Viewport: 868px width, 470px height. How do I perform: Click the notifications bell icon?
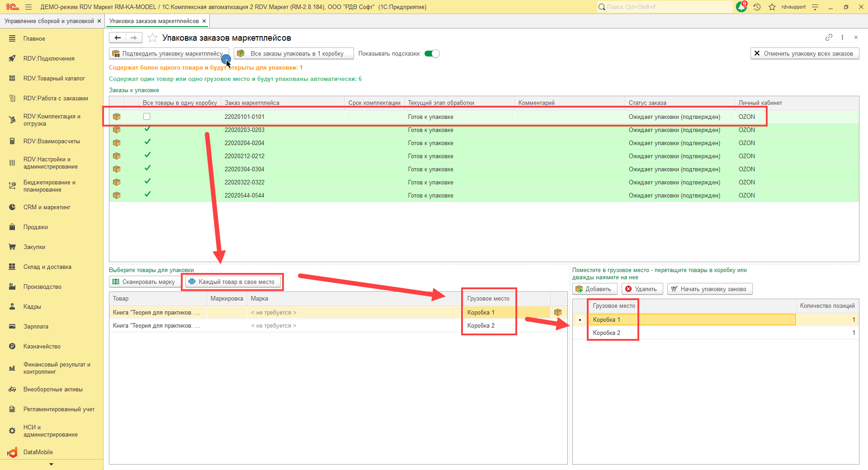pyautogui.click(x=741, y=7)
